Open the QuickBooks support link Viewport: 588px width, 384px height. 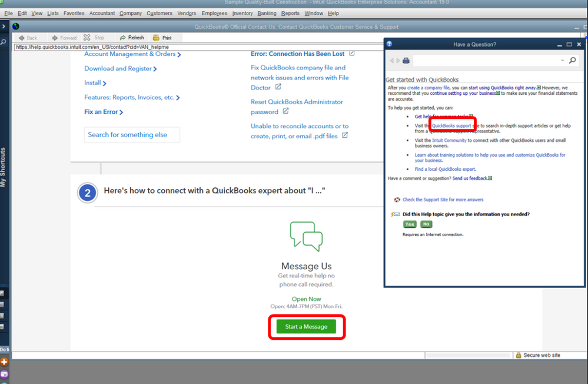[451, 126]
